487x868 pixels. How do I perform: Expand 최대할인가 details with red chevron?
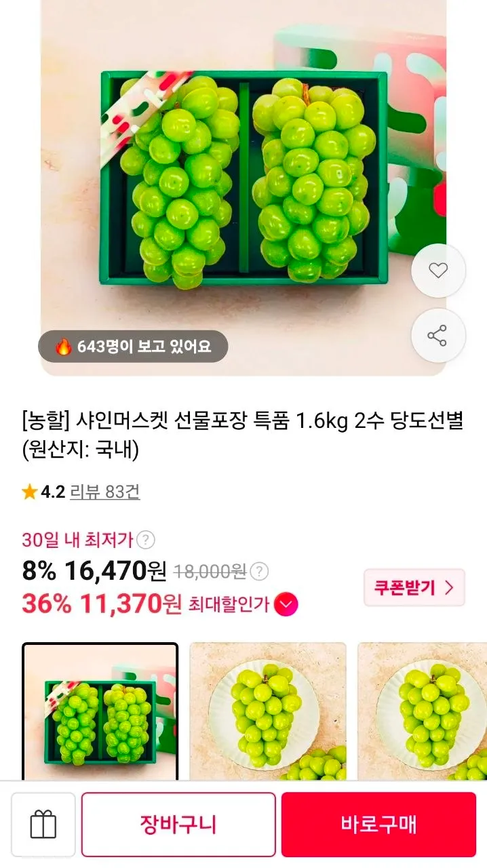pyautogui.click(x=286, y=604)
